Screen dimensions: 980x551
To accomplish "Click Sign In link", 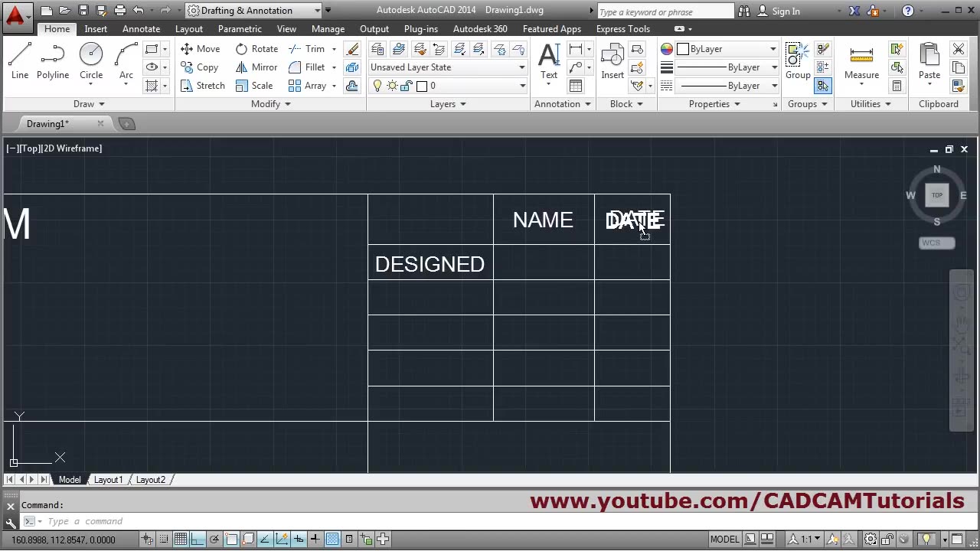I will click(x=778, y=11).
